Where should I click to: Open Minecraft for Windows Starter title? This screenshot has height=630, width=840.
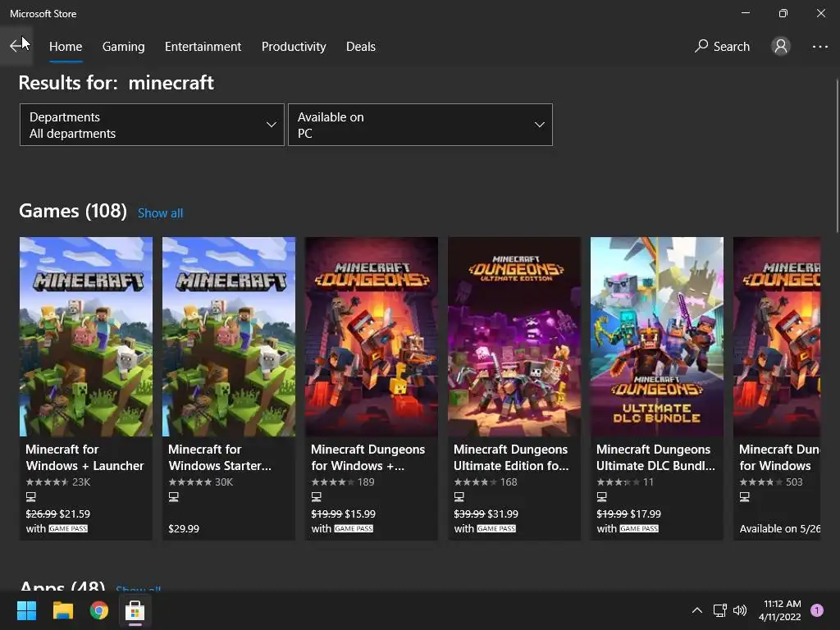pyautogui.click(x=220, y=458)
